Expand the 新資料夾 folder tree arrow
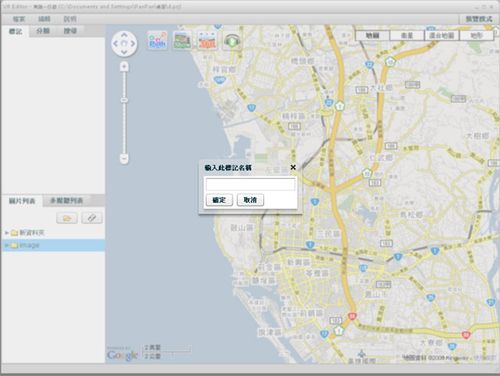The height and width of the screenshot is (376, 500). point(7,233)
